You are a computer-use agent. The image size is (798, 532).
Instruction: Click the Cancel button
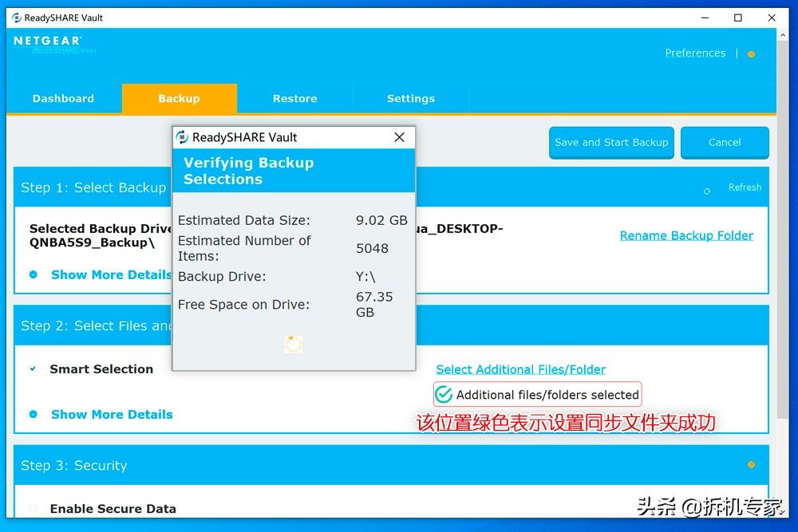725,143
